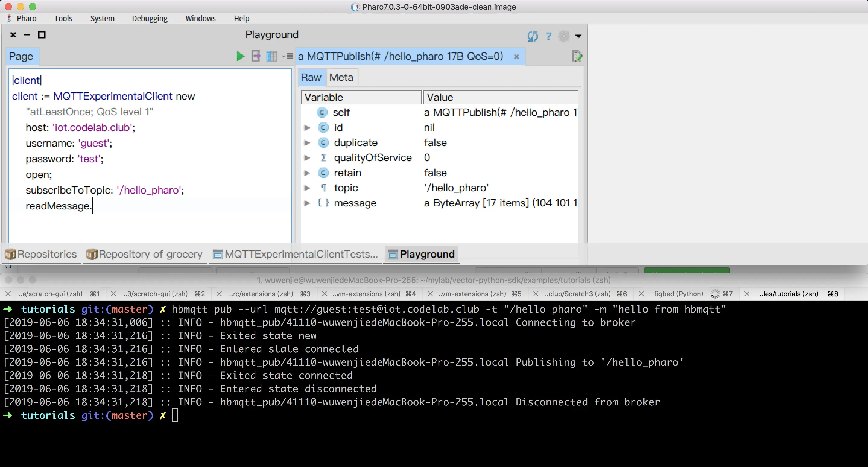Click the remote publish page icon
This screenshot has height=467, width=868.
(x=256, y=56)
